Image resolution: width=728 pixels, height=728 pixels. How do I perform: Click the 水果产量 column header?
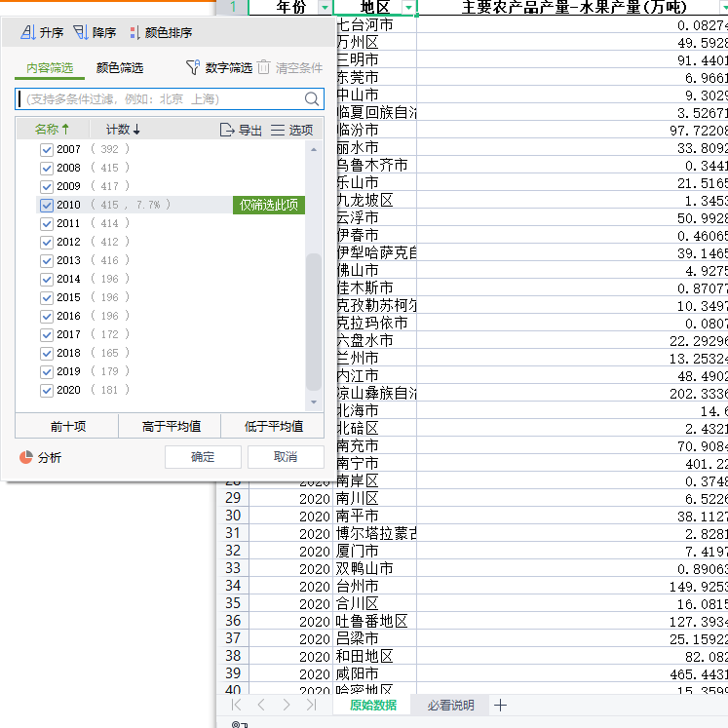(573, 7)
